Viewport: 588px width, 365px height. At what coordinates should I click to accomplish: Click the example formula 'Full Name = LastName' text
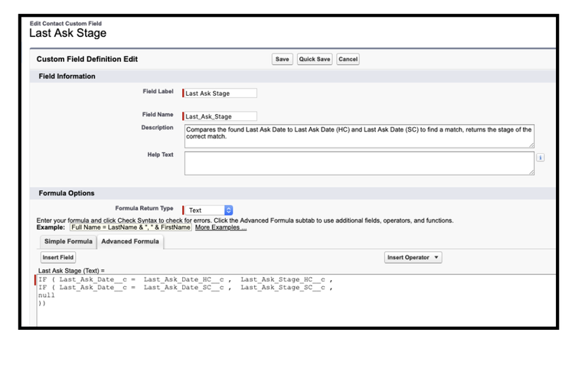(131, 227)
